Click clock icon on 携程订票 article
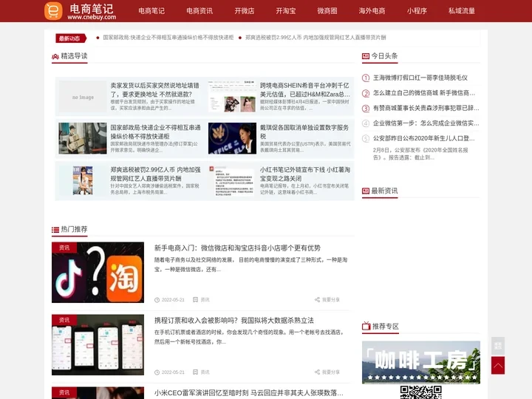 click(x=157, y=372)
